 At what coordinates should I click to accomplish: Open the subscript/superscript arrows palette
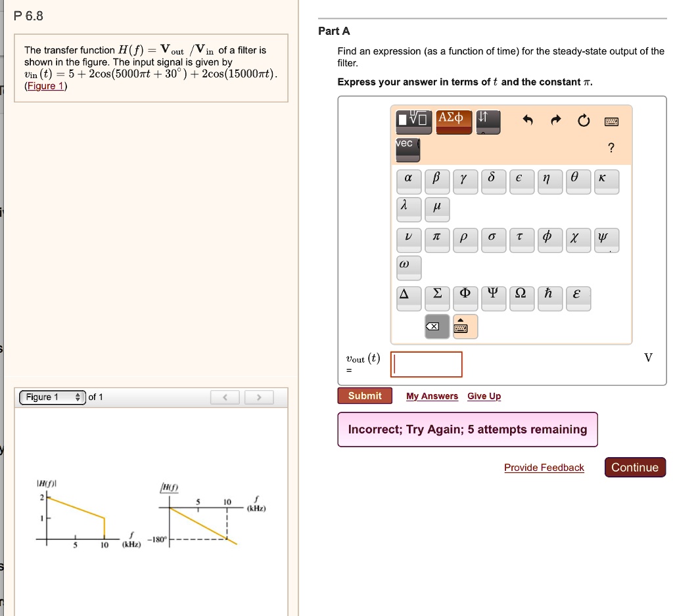pyautogui.click(x=488, y=122)
